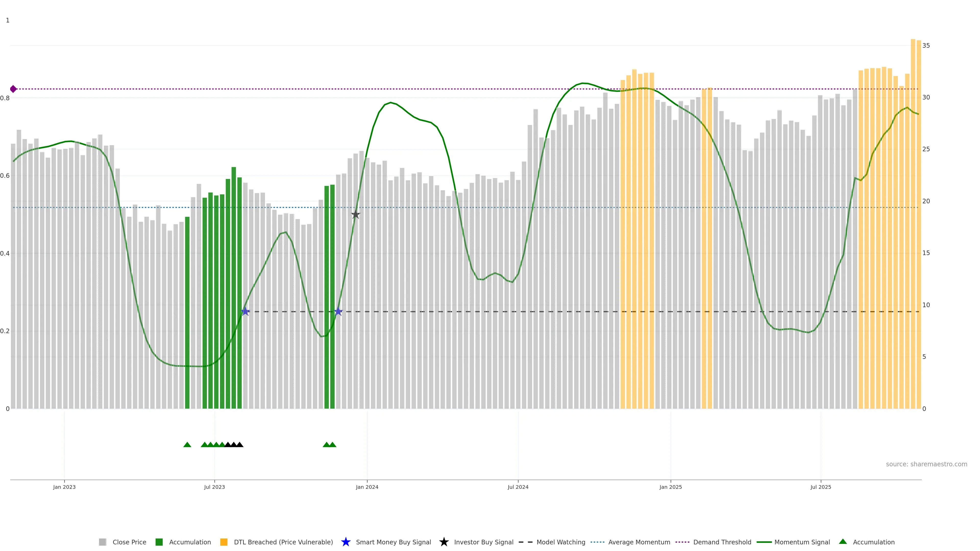Image resolution: width=980 pixels, height=551 pixels.
Task: Click the second blue star near Dec 2023
Action: 338,311
